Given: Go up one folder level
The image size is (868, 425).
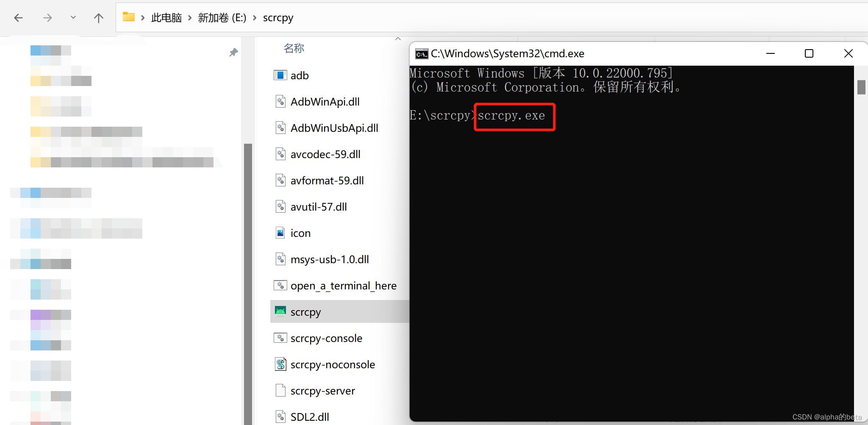Looking at the screenshot, I should click(x=98, y=18).
